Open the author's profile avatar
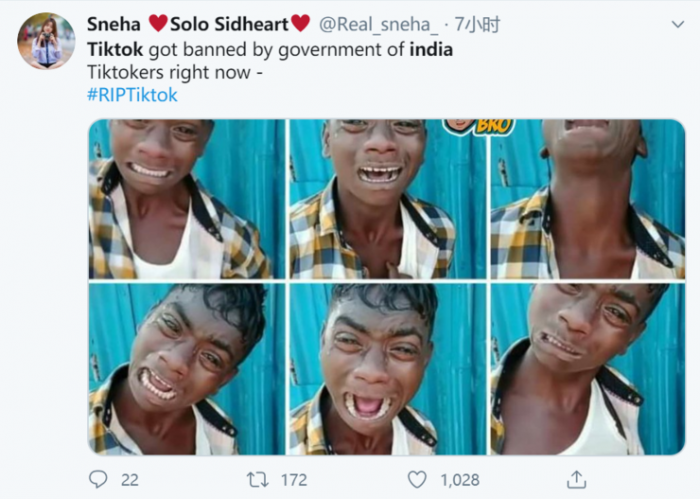Screen dimensions: 700x499 click(46, 41)
